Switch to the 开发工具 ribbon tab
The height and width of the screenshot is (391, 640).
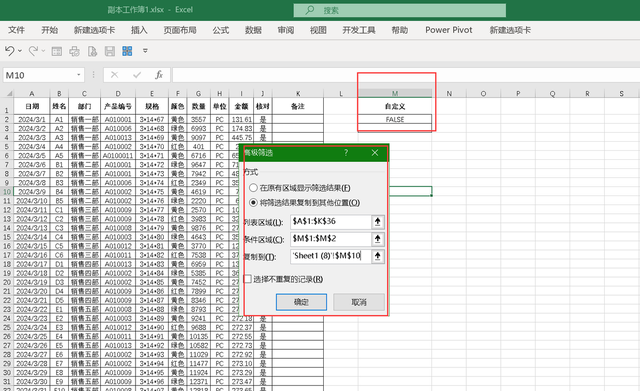359,30
